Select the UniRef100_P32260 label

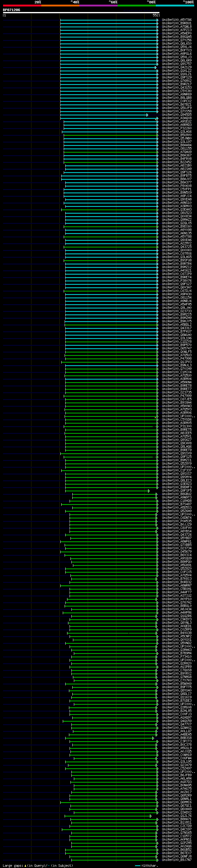(177, 128)
